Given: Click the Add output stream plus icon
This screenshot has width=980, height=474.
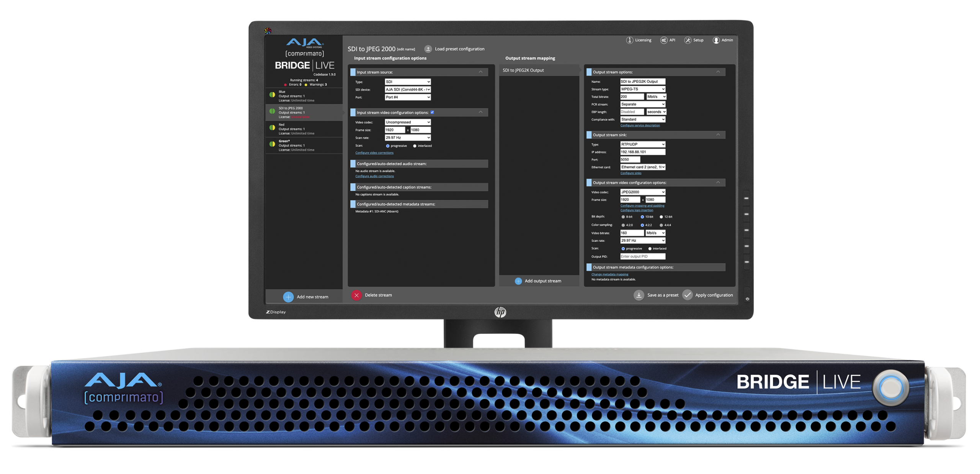Looking at the screenshot, I should (x=518, y=281).
